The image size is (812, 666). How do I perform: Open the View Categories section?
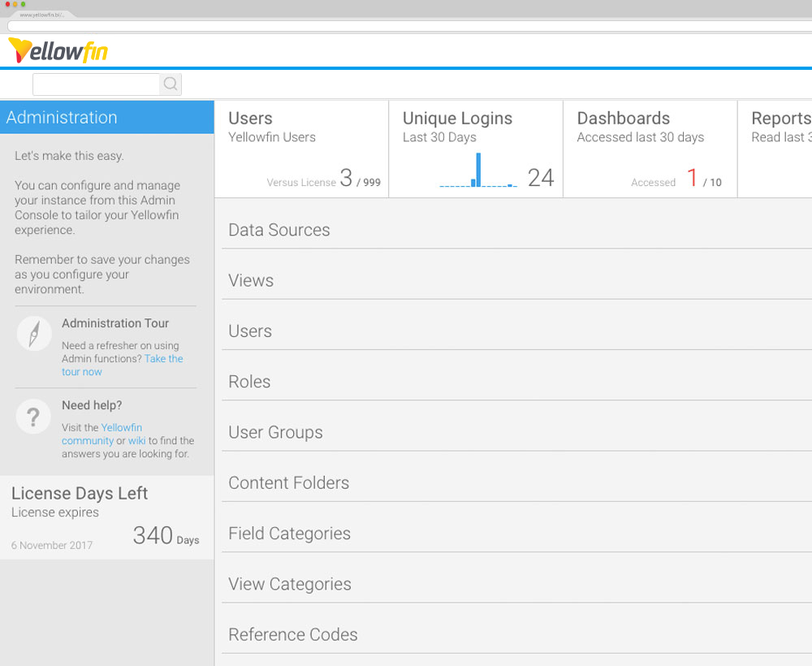tap(289, 584)
